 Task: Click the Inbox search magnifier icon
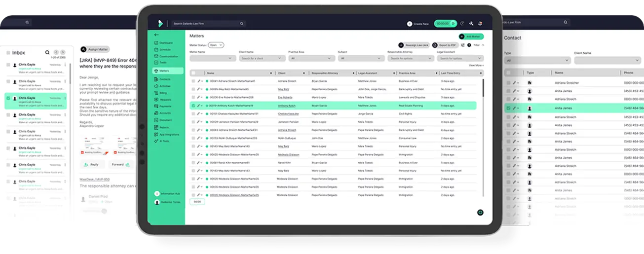pos(47,52)
